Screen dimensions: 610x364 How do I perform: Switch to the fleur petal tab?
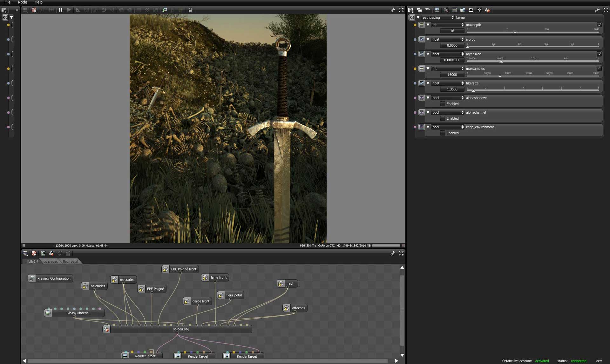[70, 261]
